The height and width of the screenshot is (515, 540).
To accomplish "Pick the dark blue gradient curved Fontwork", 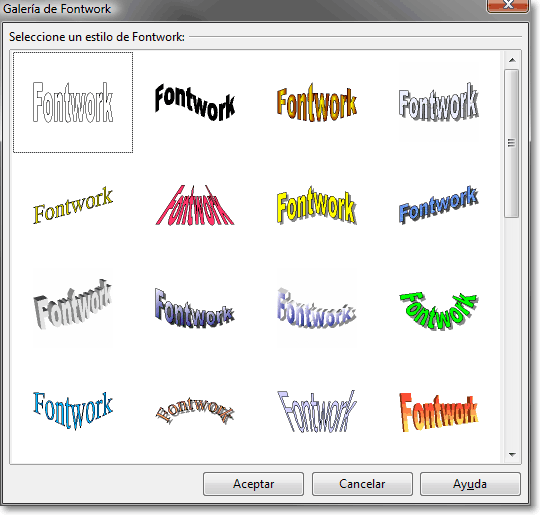I will [x=195, y=307].
